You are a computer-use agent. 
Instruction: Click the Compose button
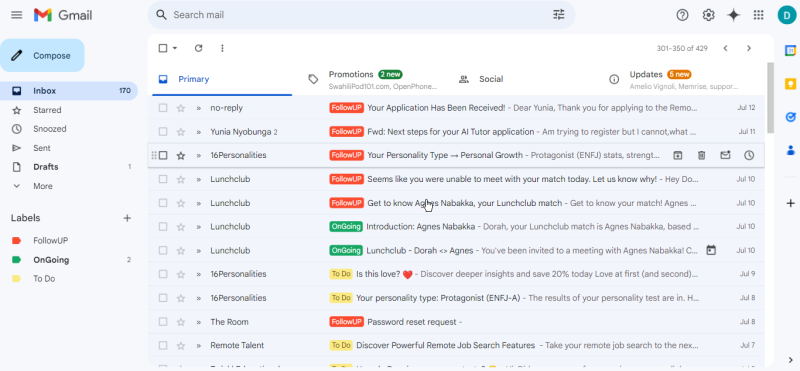(x=42, y=56)
